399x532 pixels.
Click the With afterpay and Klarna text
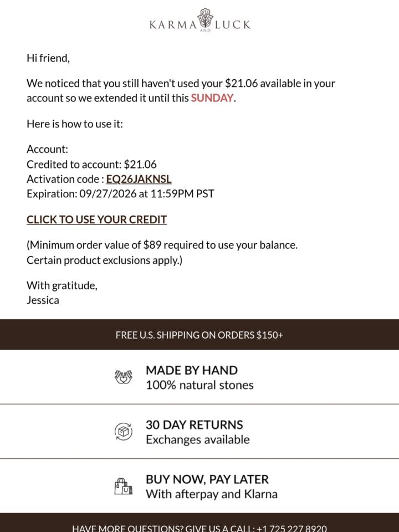(x=211, y=494)
